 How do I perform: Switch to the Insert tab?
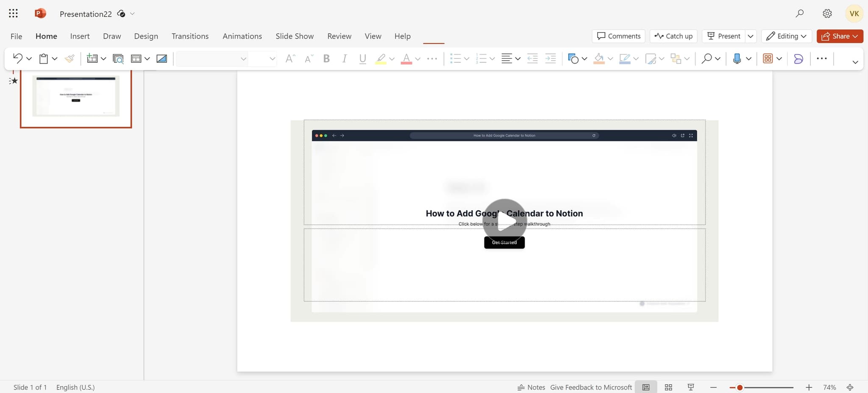pos(80,36)
